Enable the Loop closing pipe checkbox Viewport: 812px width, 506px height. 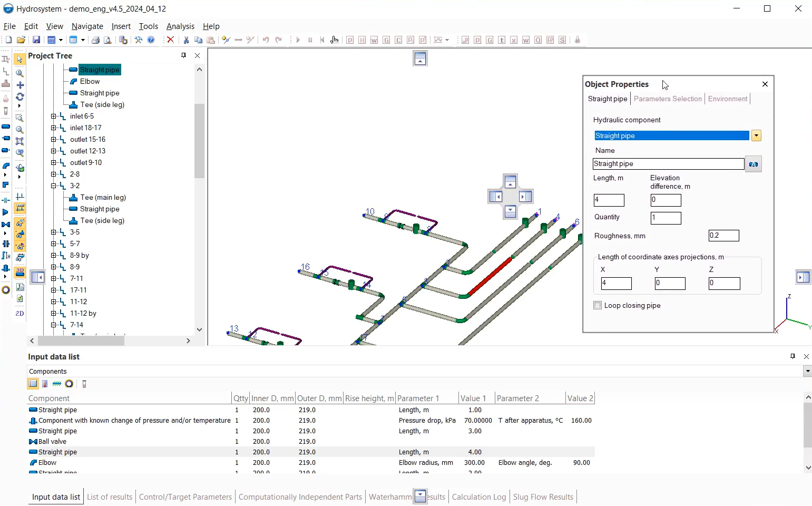[x=598, y=306]
